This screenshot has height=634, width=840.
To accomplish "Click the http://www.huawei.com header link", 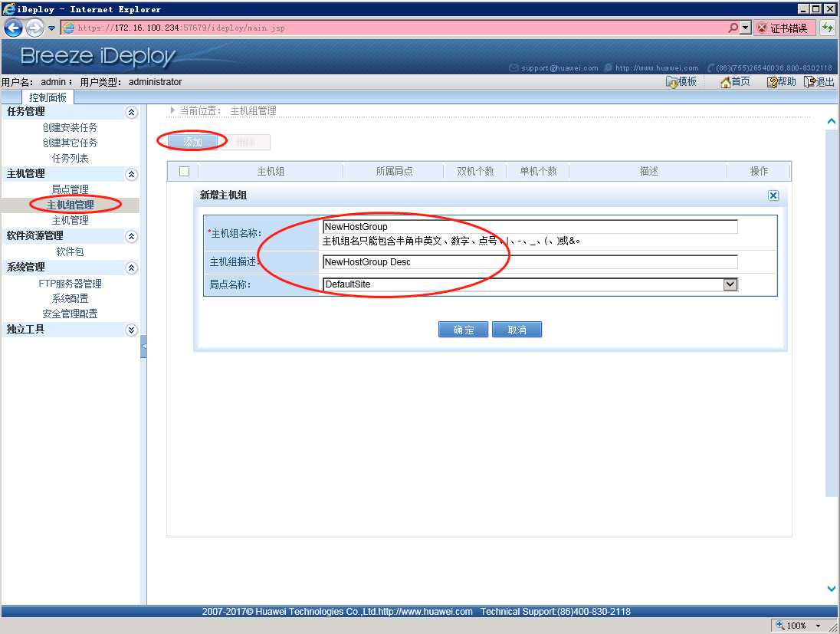I will (657, 68).
